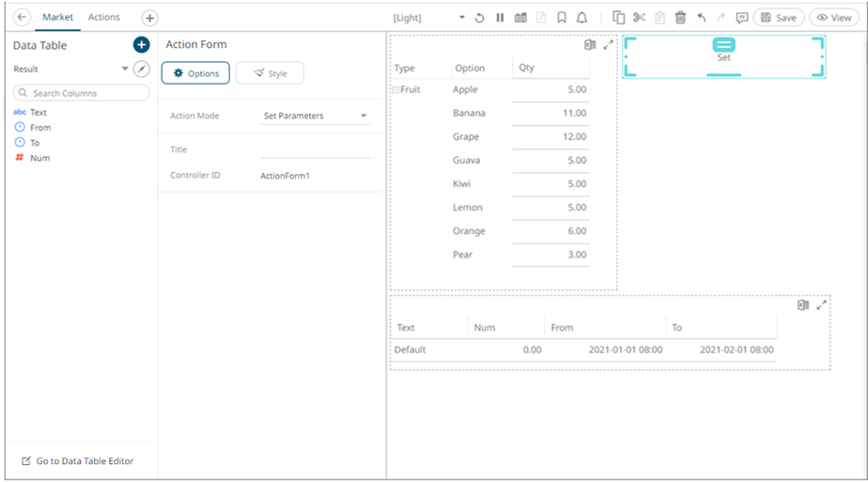Screen dimensions: 868x483
Task: Switch to the Actions tab
Action: [103, 17]
